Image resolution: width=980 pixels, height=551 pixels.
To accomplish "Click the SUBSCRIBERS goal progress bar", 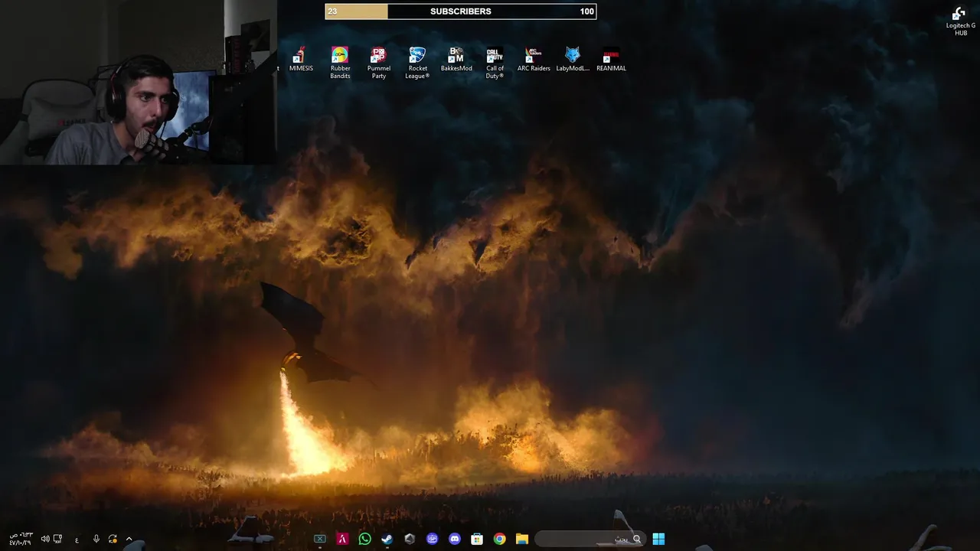I will tap(460, 11).
